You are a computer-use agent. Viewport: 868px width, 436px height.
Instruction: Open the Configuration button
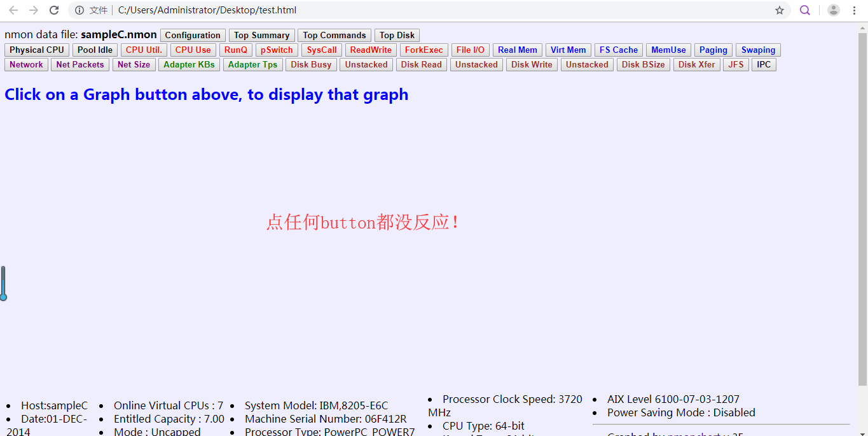point(193,36)
